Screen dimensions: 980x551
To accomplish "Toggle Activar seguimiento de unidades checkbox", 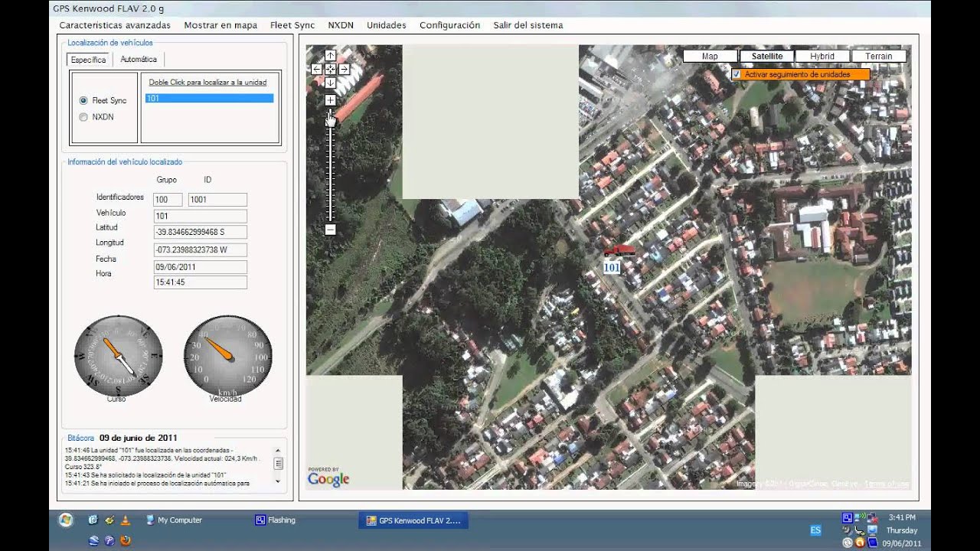I will coord(736,74).
